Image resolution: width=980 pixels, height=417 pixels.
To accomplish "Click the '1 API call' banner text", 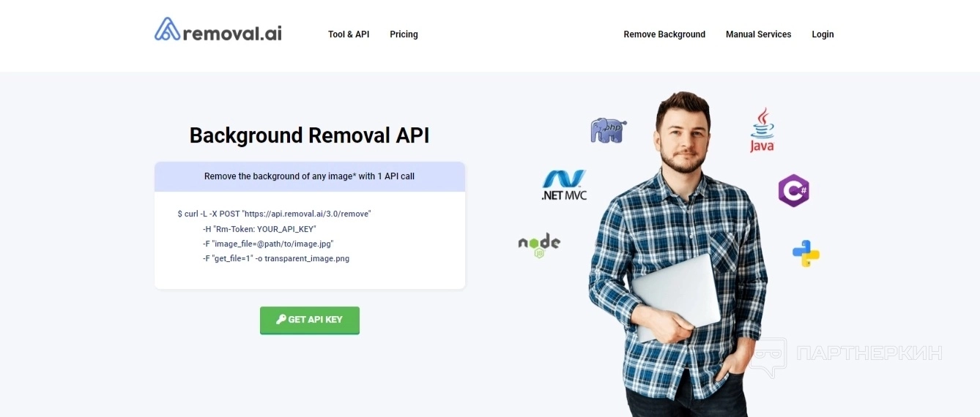I will [310, 176].
